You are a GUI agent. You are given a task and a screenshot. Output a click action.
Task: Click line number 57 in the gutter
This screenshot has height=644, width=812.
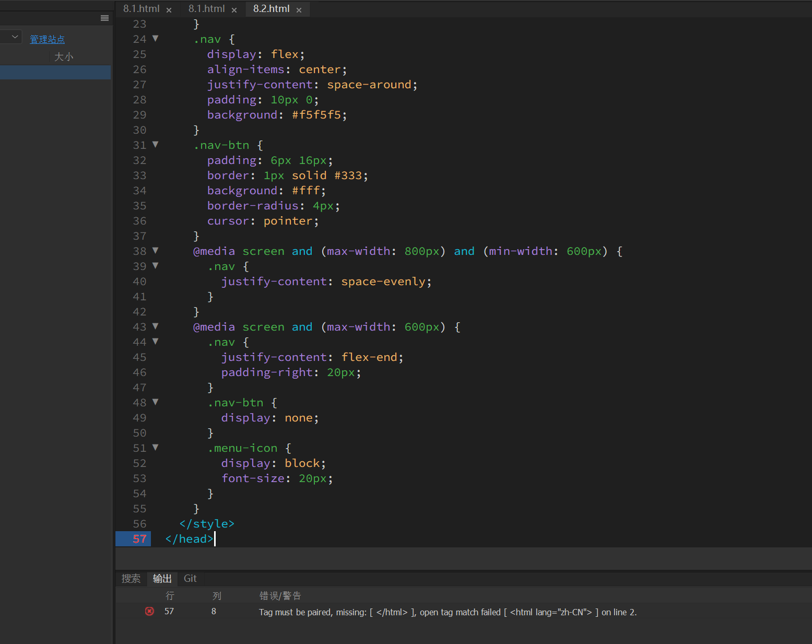pyautogui.click(x=139, y=539)
